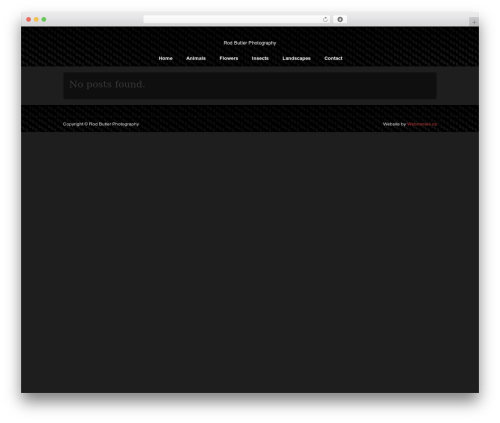Image resolution: width=500 pixels, height=423 pixels.
Task: Open the Flowers menu item
Action: 229,58
